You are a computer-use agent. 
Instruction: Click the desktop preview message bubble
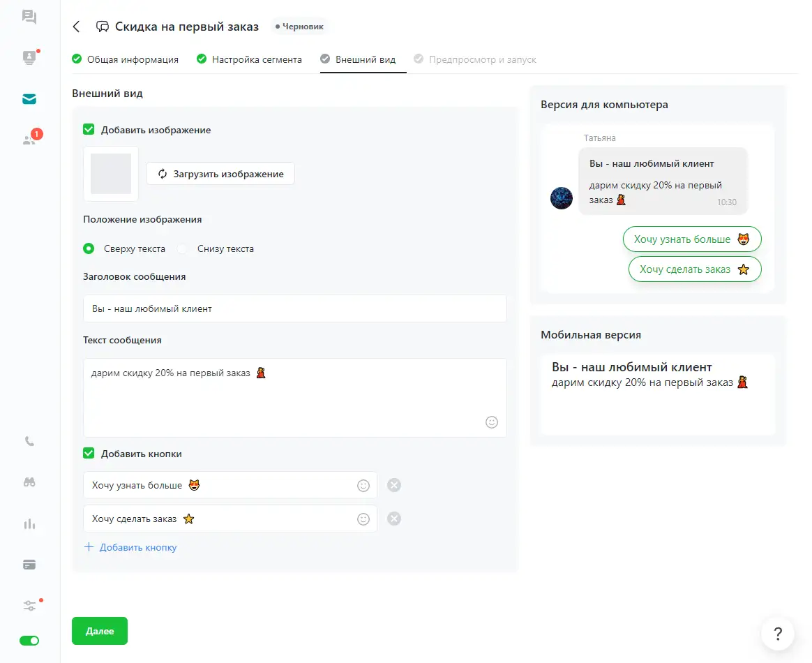point(663,181)
